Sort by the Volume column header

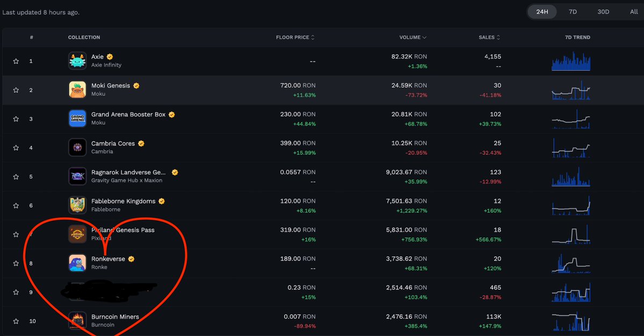click(x=413, y=38)
